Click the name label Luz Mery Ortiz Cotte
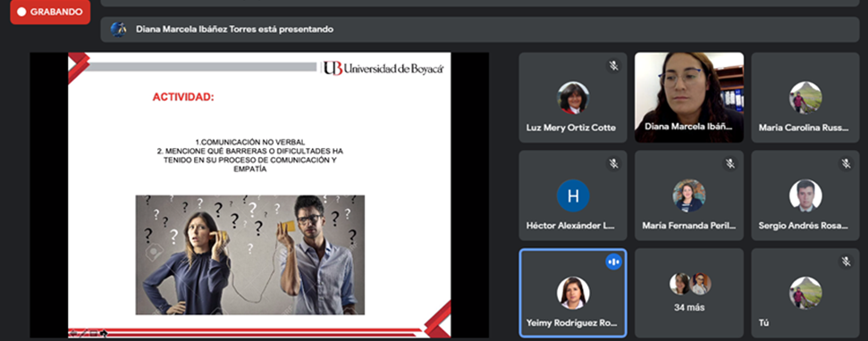The width and height of the screenshot is (868, 341). pyautogui.click(x=570, y=128)
